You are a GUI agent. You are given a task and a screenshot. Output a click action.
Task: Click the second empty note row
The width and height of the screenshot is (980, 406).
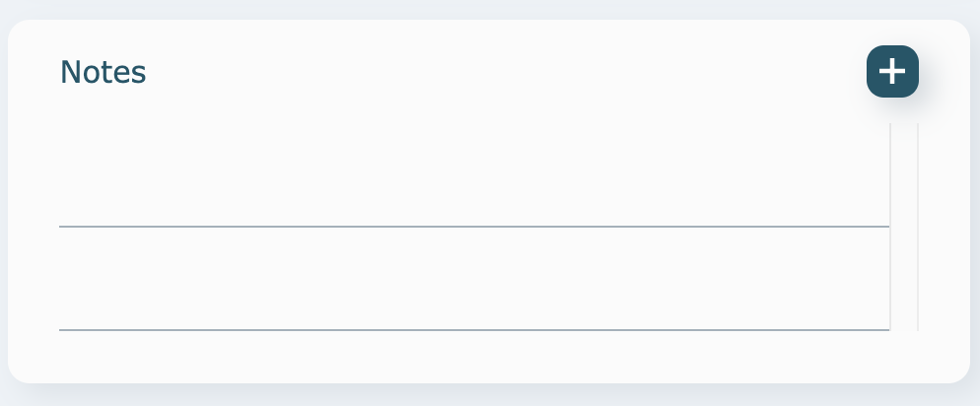click(x=473, y=279)
